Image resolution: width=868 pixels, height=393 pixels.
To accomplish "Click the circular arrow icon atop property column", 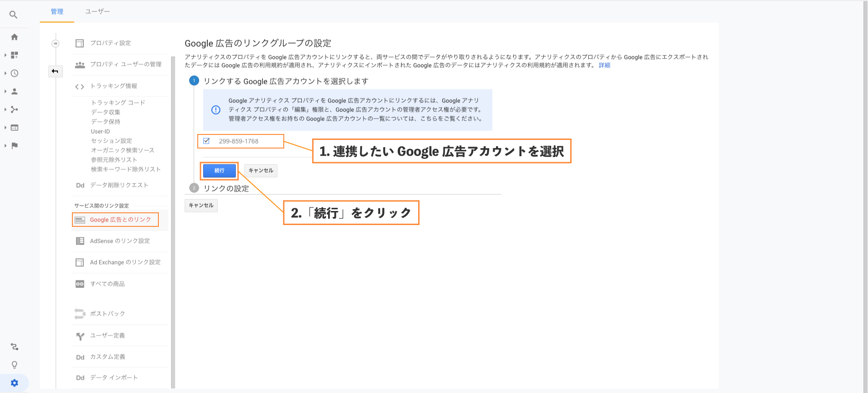I will point(56,43).
